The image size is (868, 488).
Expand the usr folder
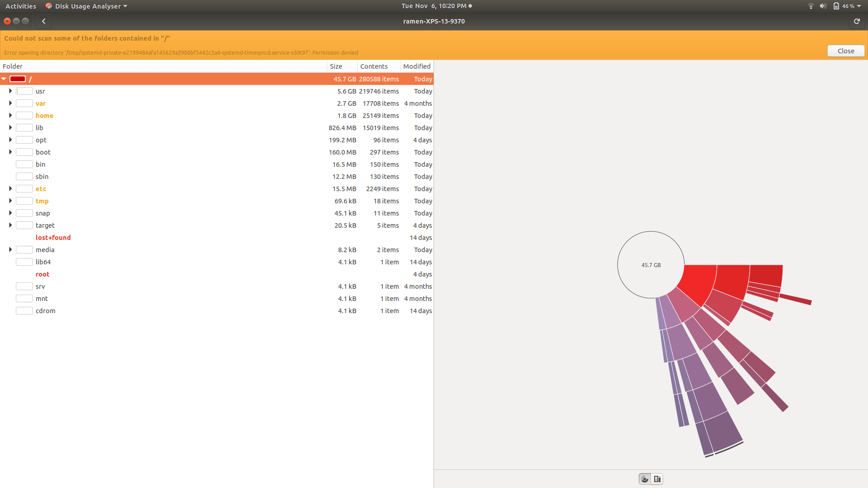[10, 91]
